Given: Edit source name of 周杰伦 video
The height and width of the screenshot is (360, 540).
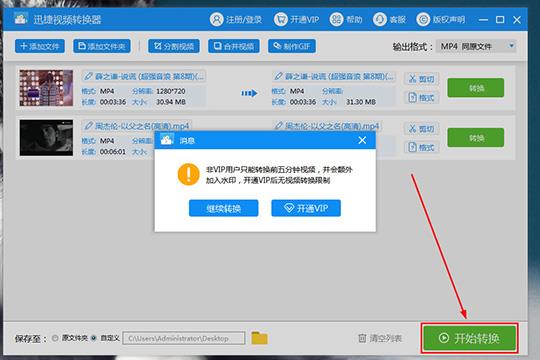Looking at the screenshot, I should pos(137,126).
